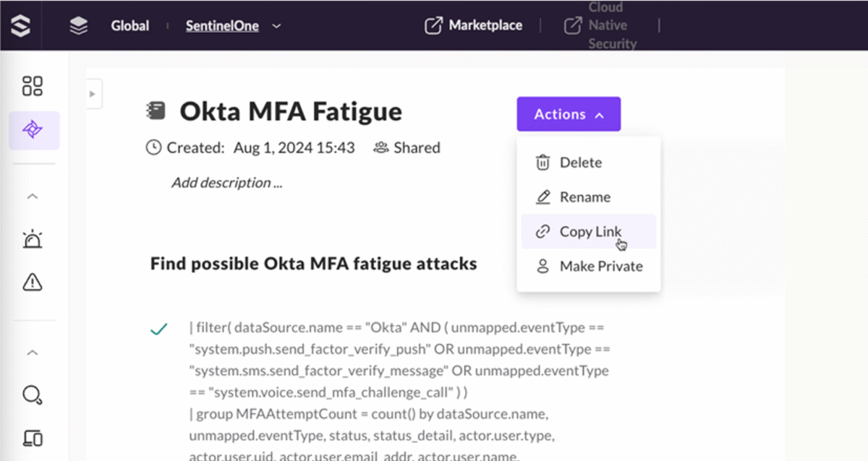
Task: Collapse the upper sidebar section chevron
Action: pyautogui.click(x=32, y=196)
